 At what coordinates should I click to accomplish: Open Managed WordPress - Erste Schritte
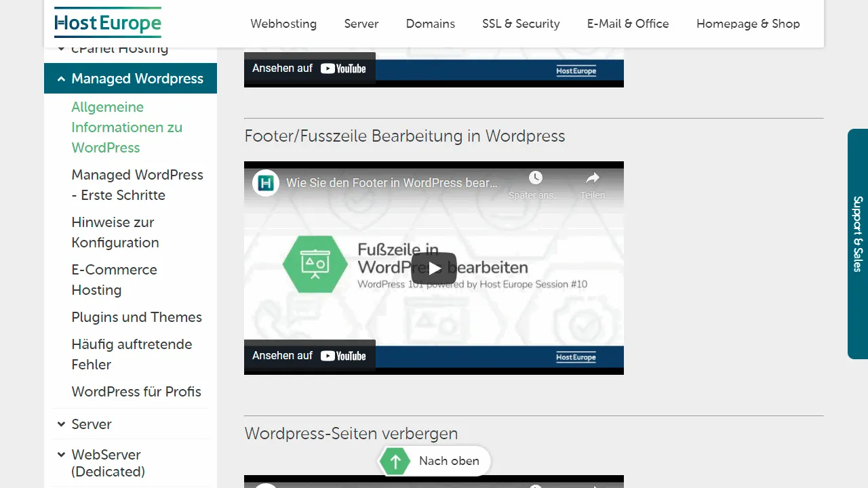coord(138,185)
